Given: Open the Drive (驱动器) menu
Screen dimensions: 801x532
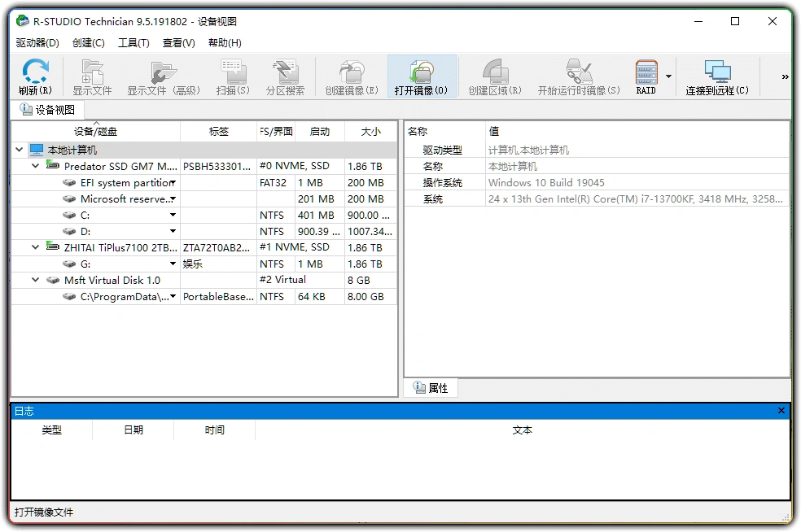Looking at the screenshot, I should coord(37,43).
